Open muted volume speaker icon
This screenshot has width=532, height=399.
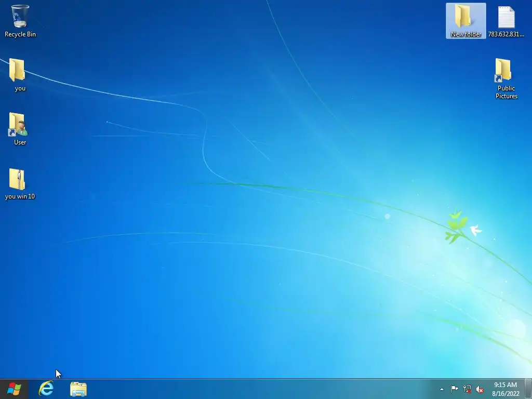[480, 389]
